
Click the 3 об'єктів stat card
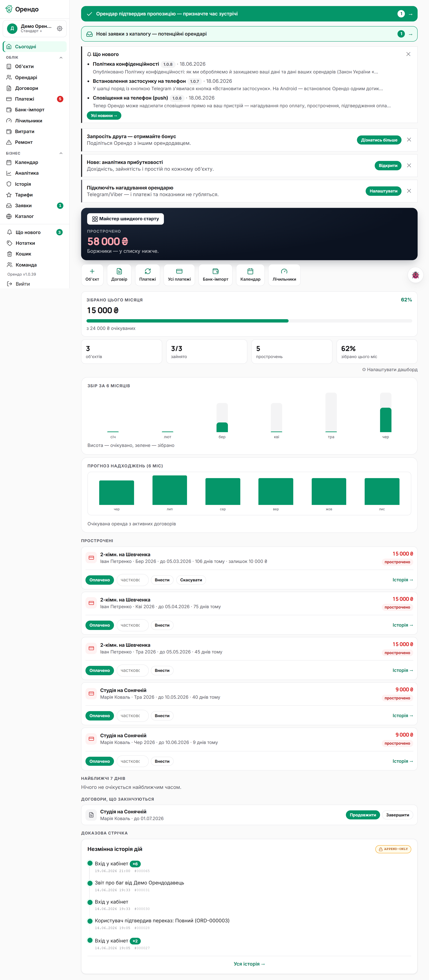point(122,352)
